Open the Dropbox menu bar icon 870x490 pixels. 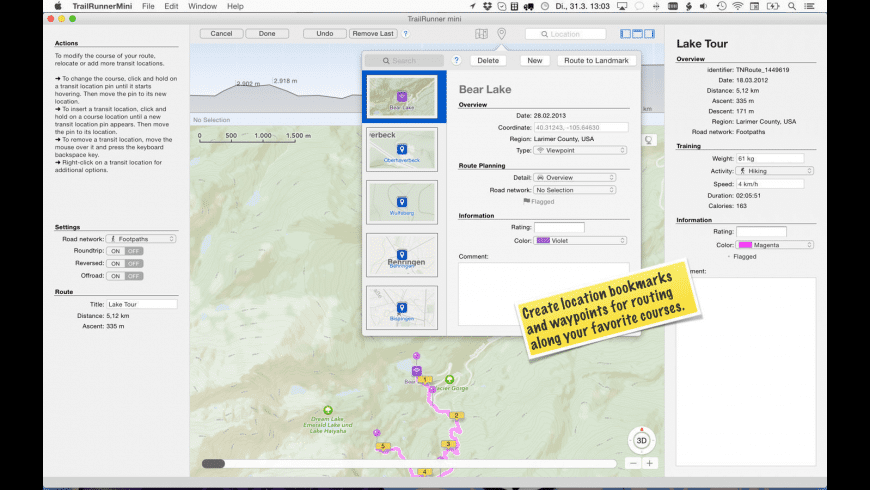487,6
